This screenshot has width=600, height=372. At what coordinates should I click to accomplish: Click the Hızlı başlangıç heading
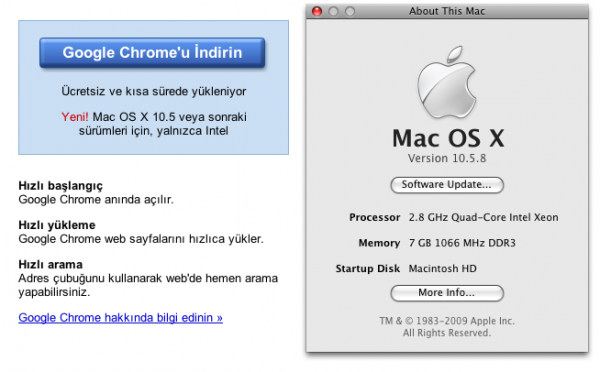coord(60,186)
